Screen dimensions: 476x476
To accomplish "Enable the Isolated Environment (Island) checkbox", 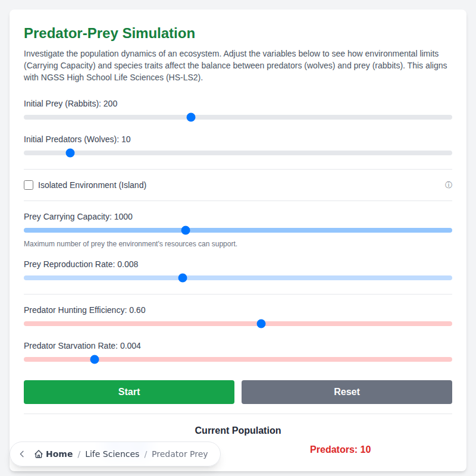I will point(29,185).
